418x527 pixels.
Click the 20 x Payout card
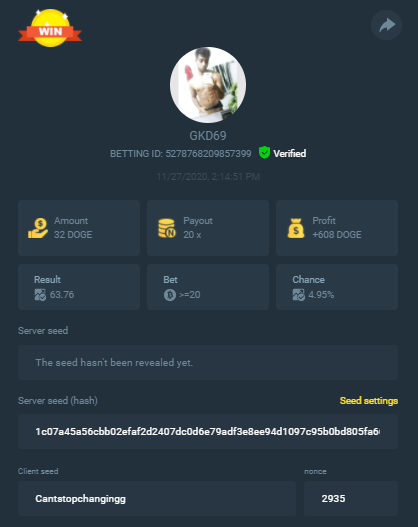pyautogui.click(x=208, y=228)
